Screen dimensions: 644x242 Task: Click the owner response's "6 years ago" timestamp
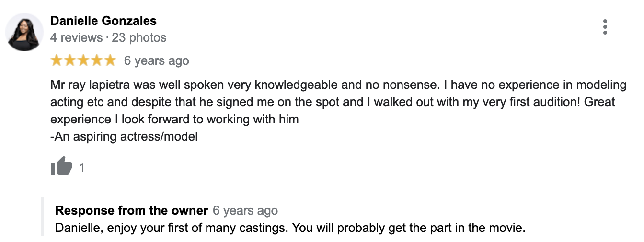tap(245, 210)
